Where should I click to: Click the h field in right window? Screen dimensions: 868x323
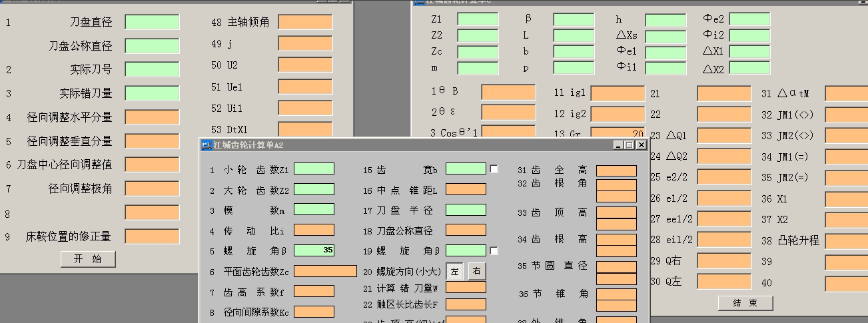point(665,21)
